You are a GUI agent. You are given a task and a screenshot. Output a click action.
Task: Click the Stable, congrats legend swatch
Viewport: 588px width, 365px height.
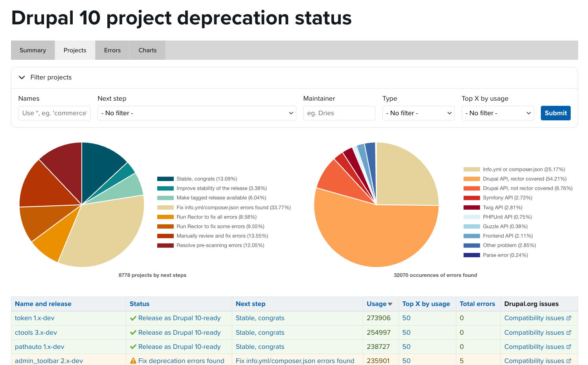165,179
